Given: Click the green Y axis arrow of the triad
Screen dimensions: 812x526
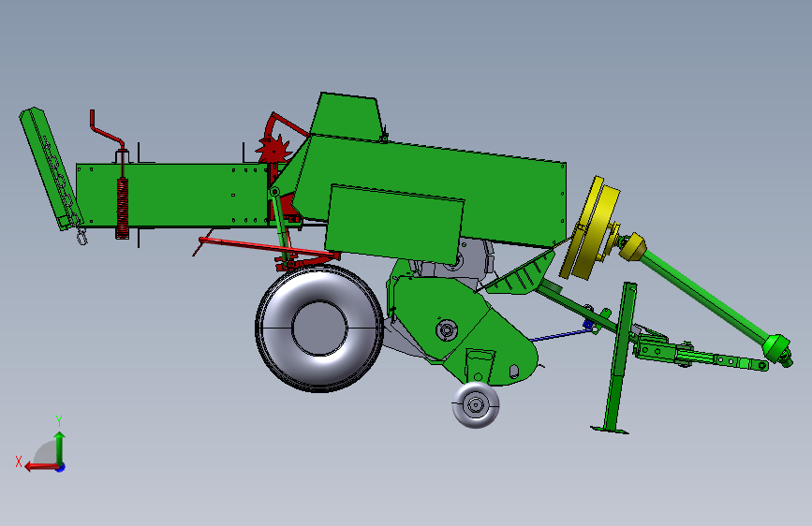Looking at the screenshot, I should (60, 446).
